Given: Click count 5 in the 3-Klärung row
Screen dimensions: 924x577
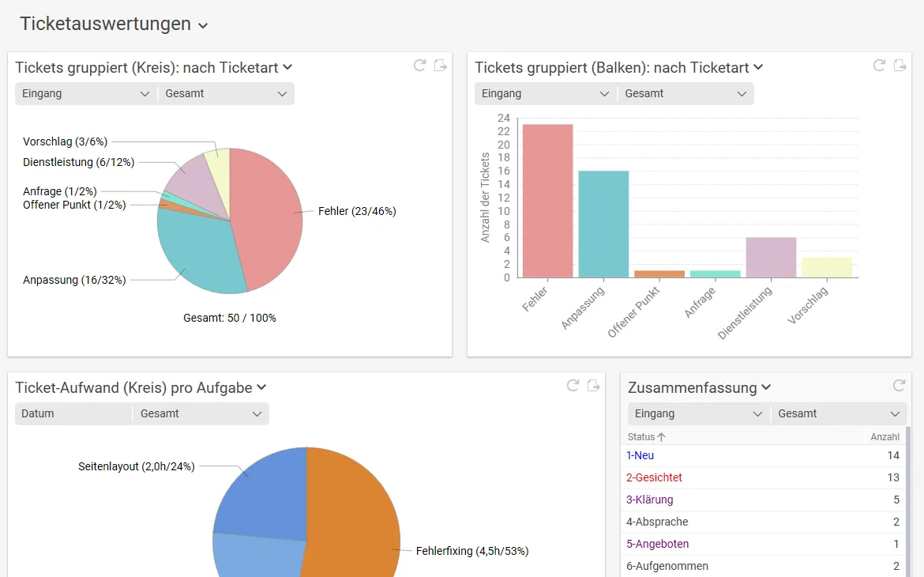Looking at the screenshot, I should [896, 500].
